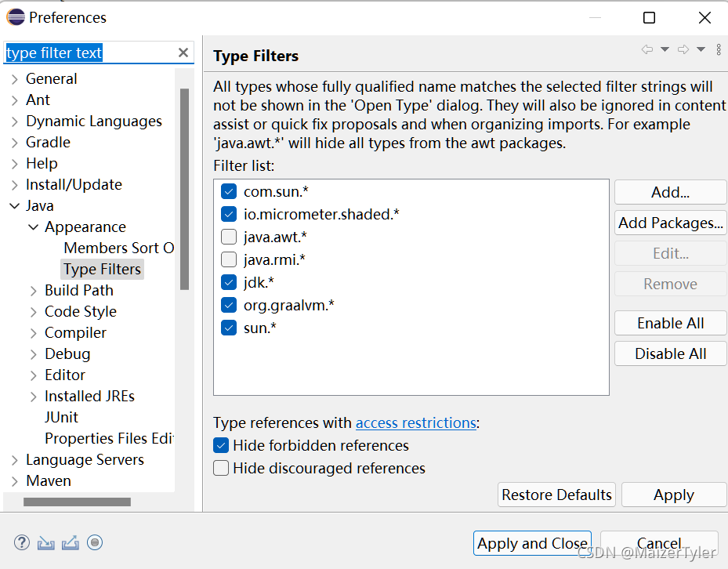728x569 pixels.
Task: Check Hide discouraged references
Action: 221,467
